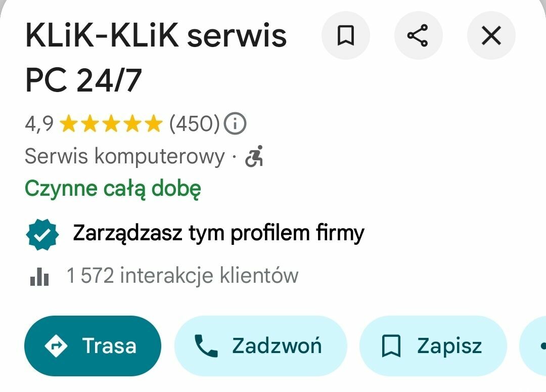Expand opening hours 'Czynne całą dobę'

pyautogui.click(x=113, y=189)
